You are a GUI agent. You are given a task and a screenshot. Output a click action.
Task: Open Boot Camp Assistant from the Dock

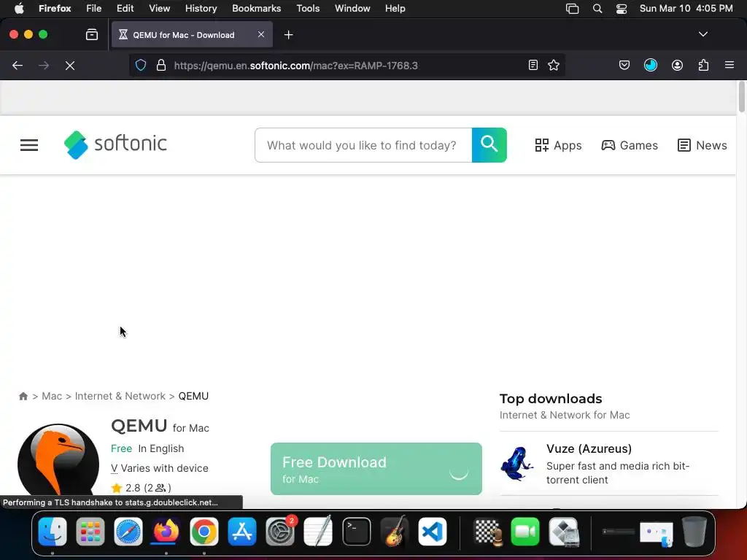(x=564, y=532)
